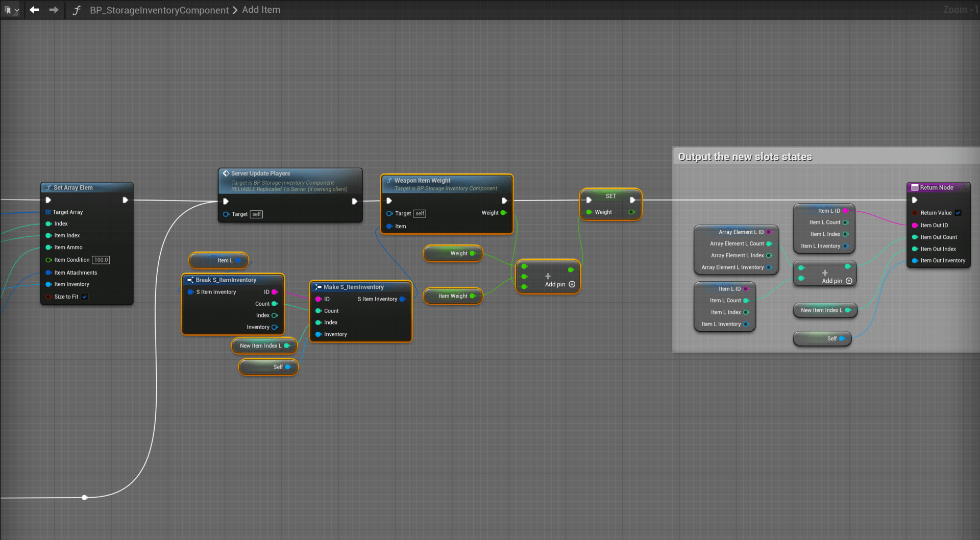Click the Weapon Item Weight output exec pin

(504, 201)
